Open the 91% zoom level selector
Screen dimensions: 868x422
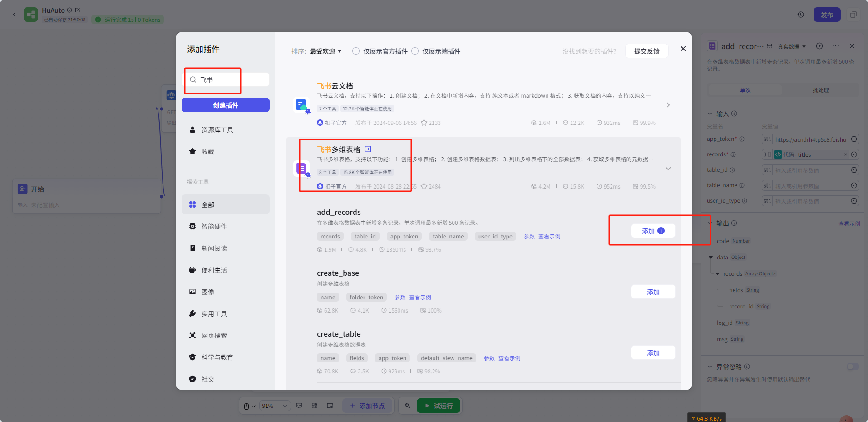(x=275, y=406)
